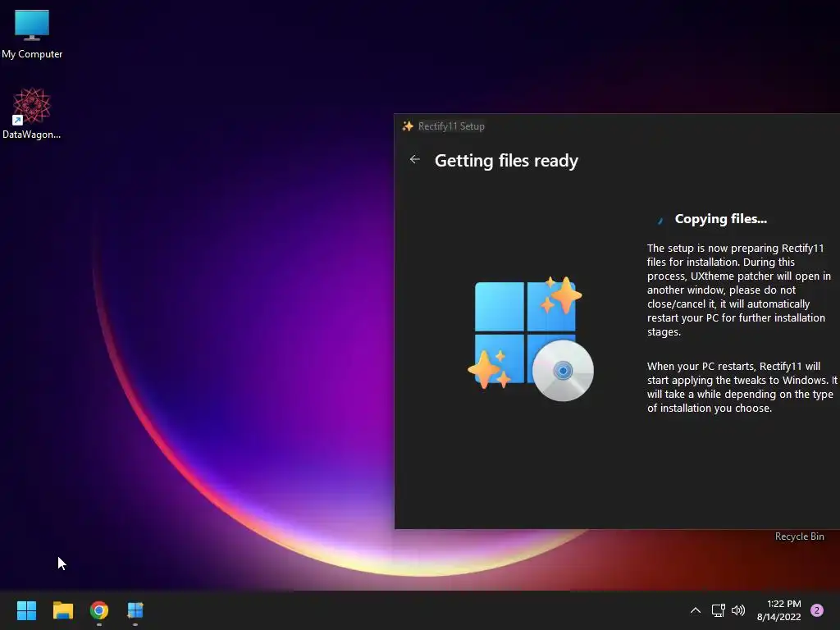Click the Windows logo disc illustration
Viewport: 840px width, 630px height.
pos(531,339)
